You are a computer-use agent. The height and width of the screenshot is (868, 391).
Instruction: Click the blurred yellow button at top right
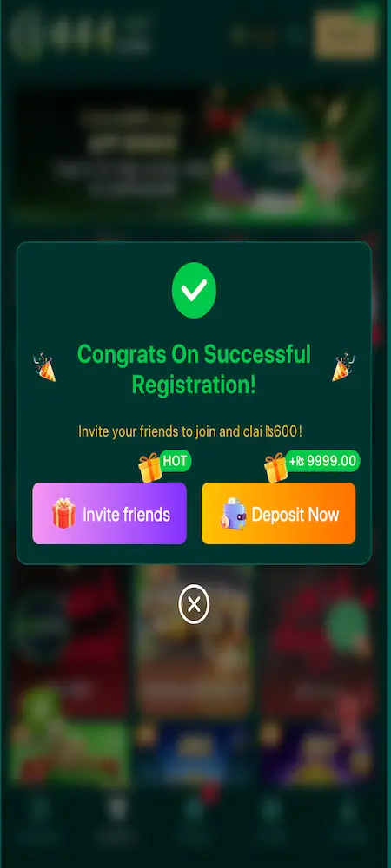(346, 35)
